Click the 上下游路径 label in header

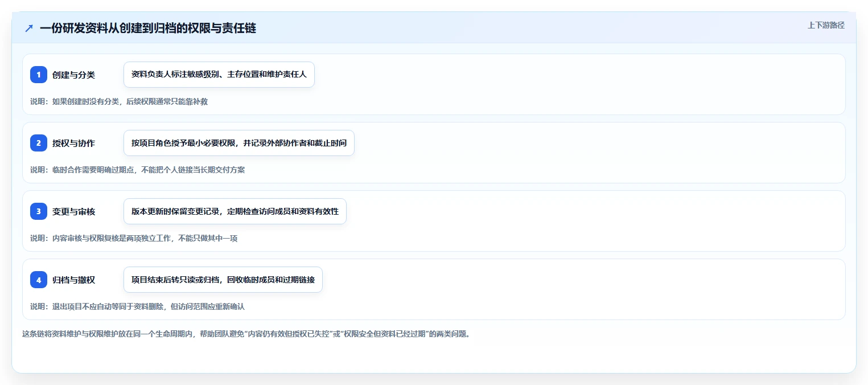[x=826, y=25]
